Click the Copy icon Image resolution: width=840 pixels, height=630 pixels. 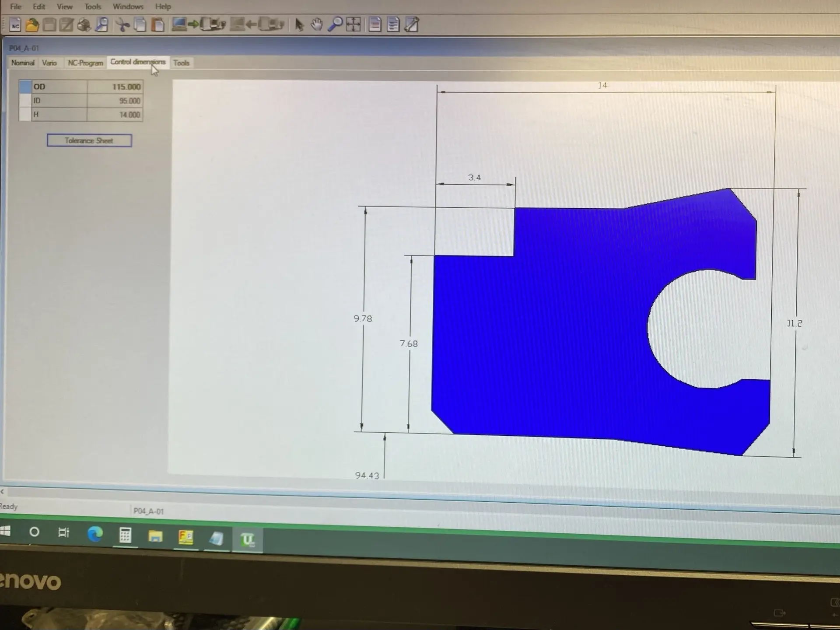(140, 25)
